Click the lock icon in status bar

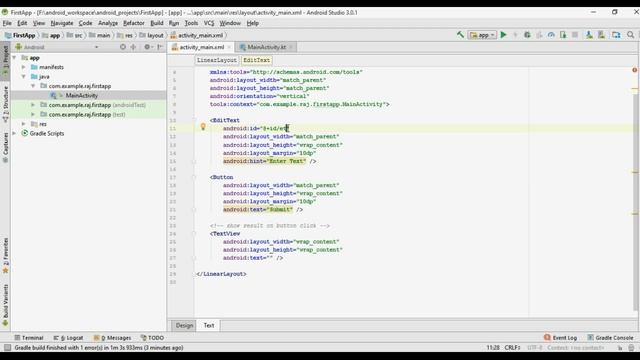[620, 348]
